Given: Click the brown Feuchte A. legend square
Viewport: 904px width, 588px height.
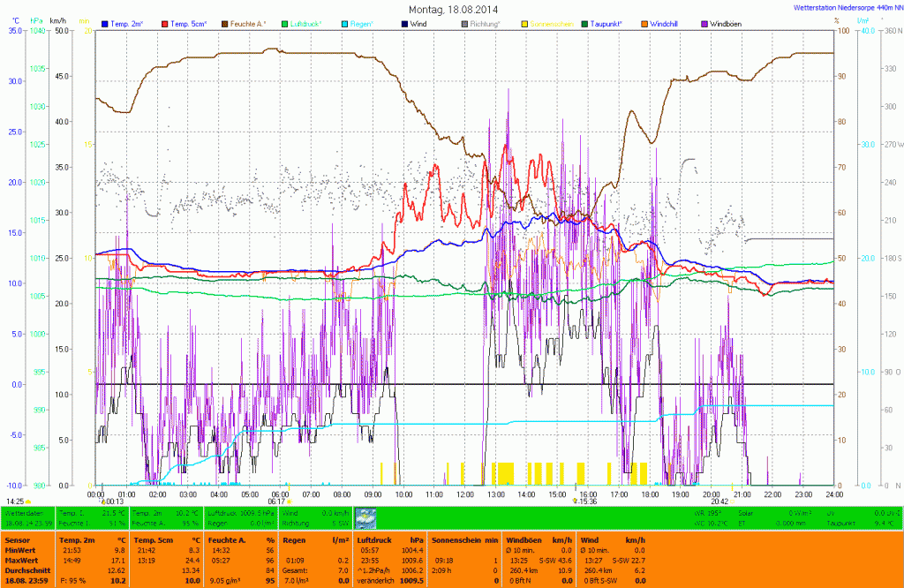Looking at the screenshot, I should coord(225,22).
